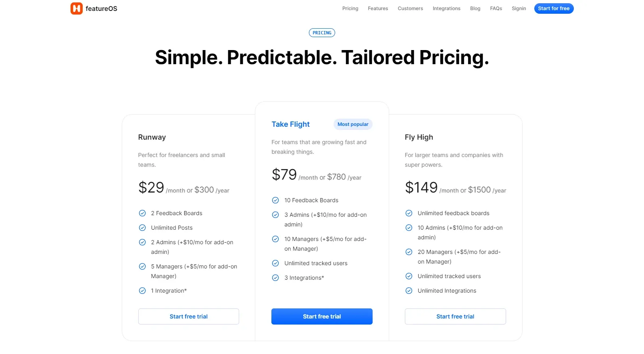Open the Customers page

click(x=410, y=8)
